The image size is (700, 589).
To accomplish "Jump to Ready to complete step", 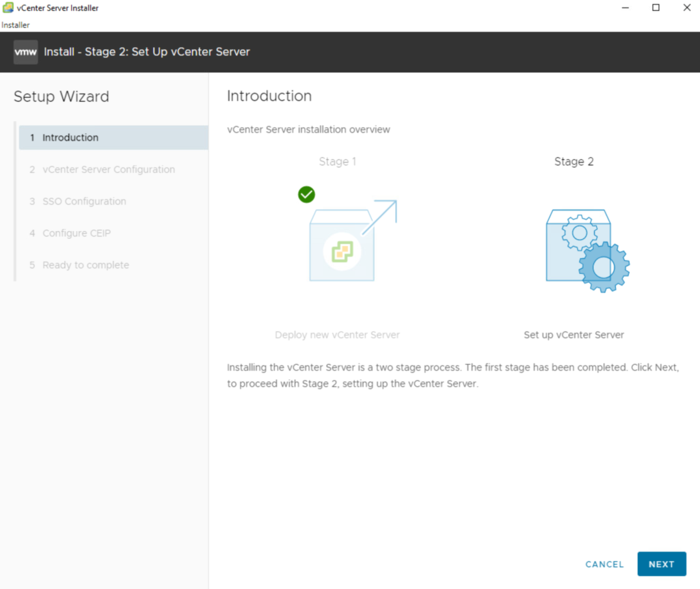I will click(x=85, y=265).
